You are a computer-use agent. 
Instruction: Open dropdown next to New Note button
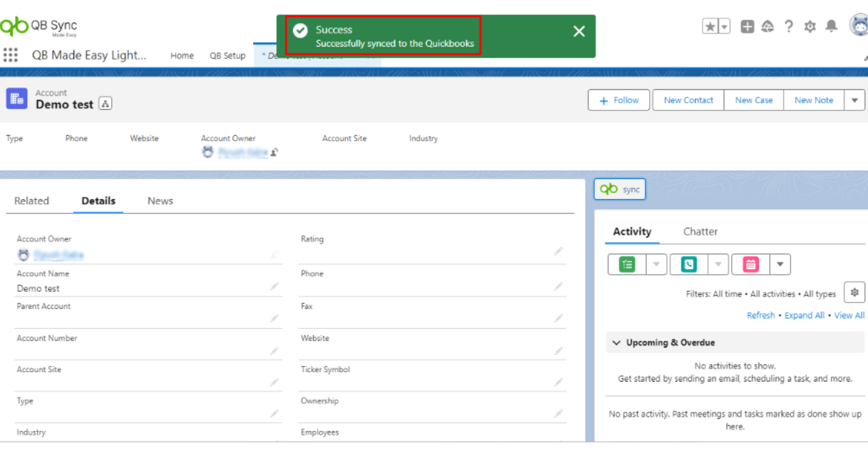tap(854, 100)
